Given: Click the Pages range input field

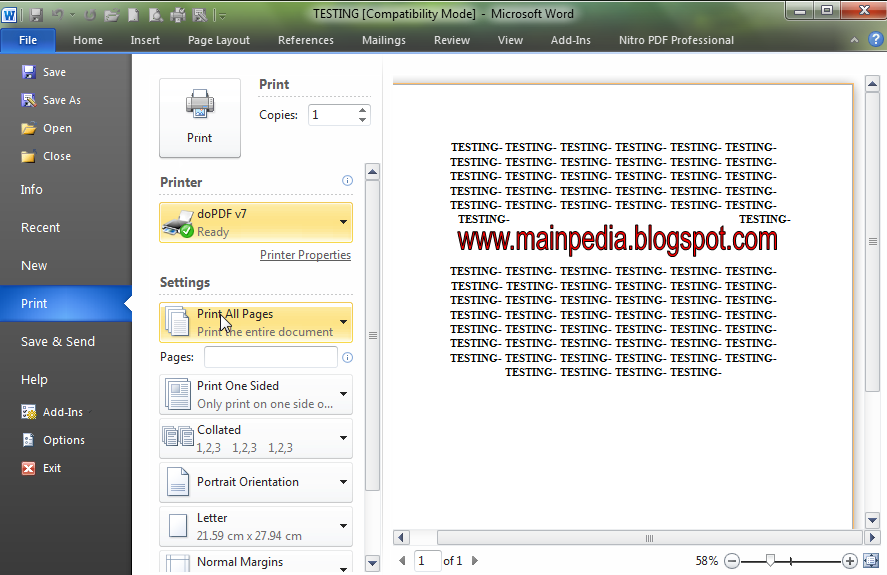Looking at the screenshot, I should 271,357.
